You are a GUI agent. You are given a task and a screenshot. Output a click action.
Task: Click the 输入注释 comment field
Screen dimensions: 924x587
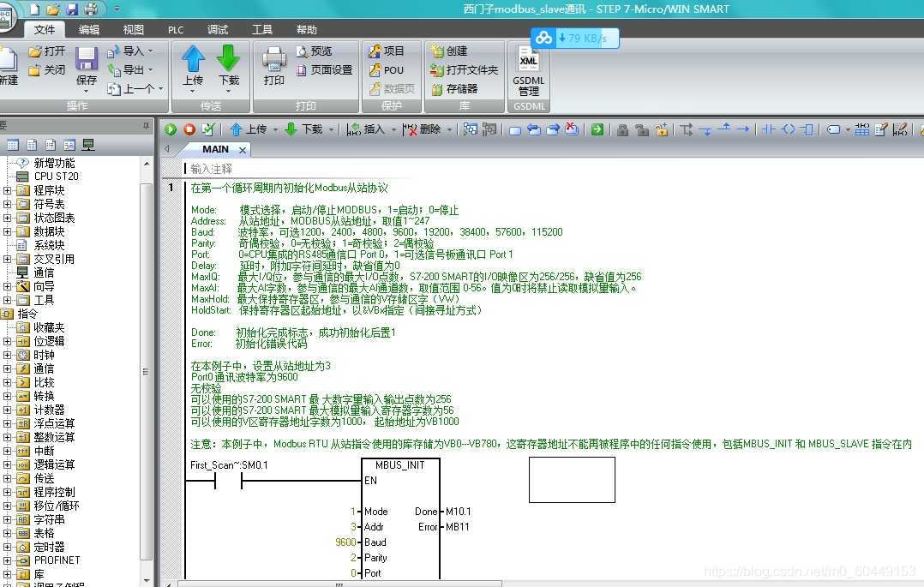pyautogui.click(x=212, y=170)
